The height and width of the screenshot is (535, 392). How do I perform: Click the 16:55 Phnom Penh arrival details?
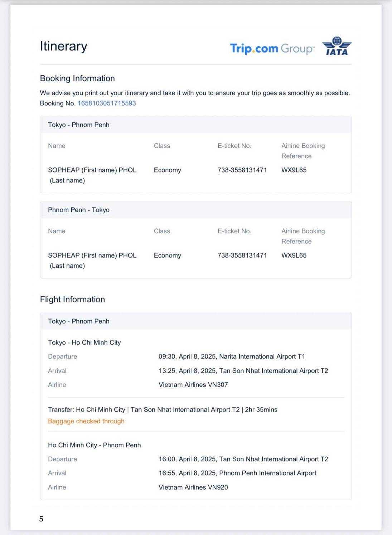(237, 473)
